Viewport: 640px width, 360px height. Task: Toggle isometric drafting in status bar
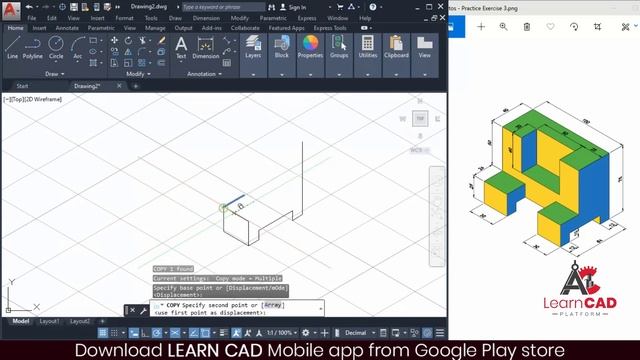tap(175, 333)
